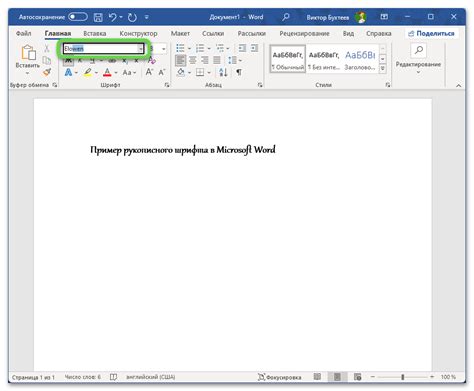Open shading fill color dropdown

coord(190,73)
